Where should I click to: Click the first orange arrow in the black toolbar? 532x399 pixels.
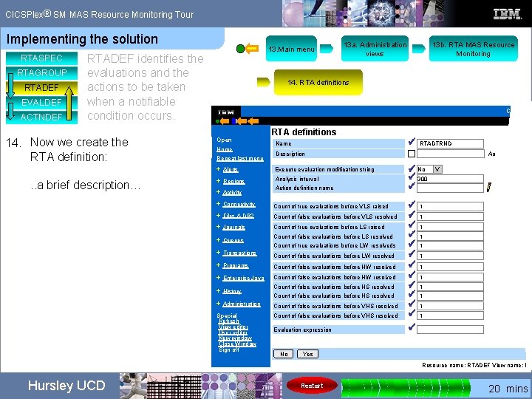(225, 121)
